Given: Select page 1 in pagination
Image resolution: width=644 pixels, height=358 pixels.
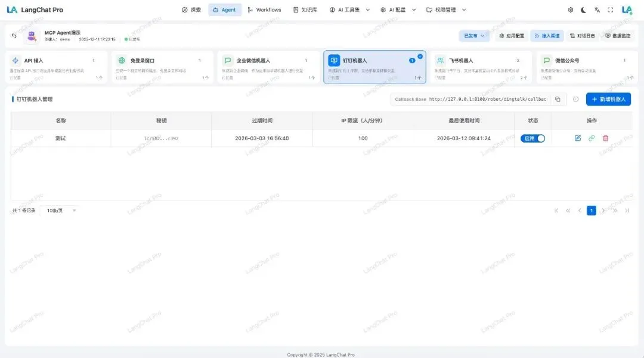Looking at the screenshot, I should [592, 211].
